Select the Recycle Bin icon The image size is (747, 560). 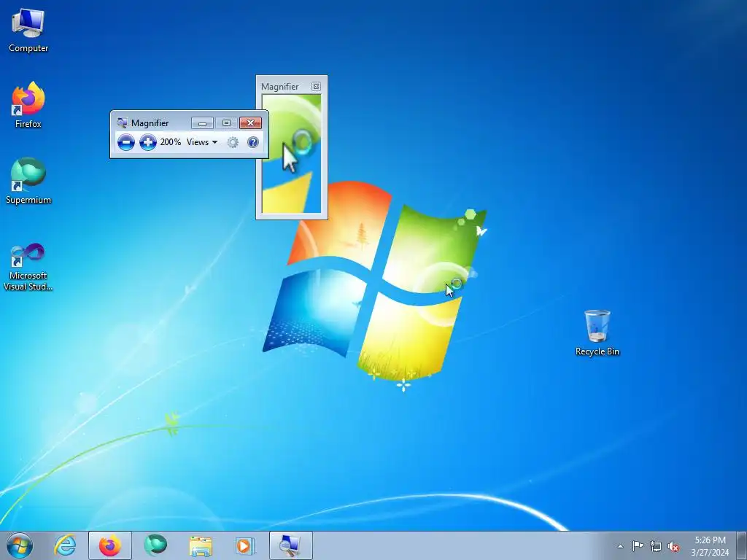tap(597, 332)
